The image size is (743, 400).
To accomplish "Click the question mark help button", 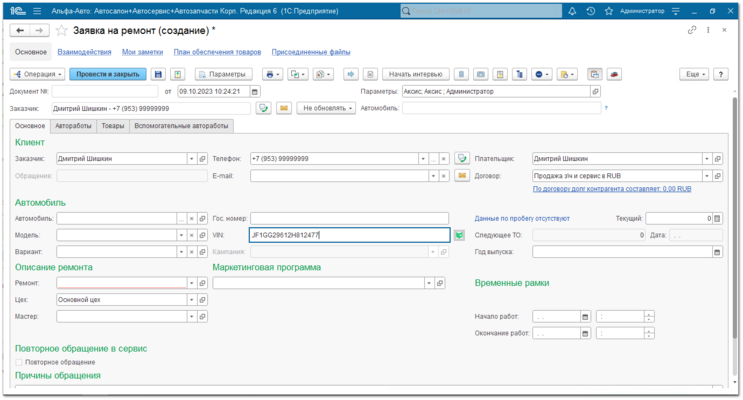I will [x=721, y=74].
